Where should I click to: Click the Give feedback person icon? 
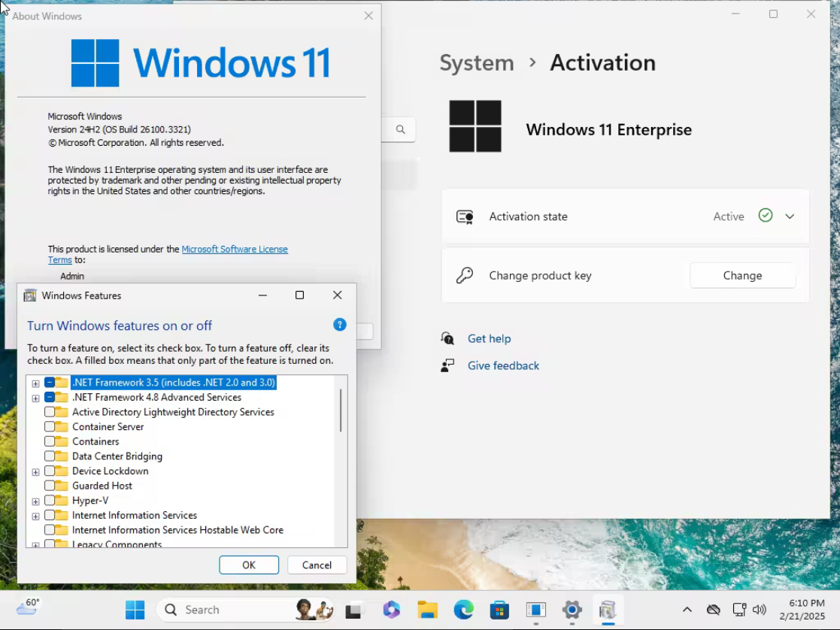[x=447, y=365]
